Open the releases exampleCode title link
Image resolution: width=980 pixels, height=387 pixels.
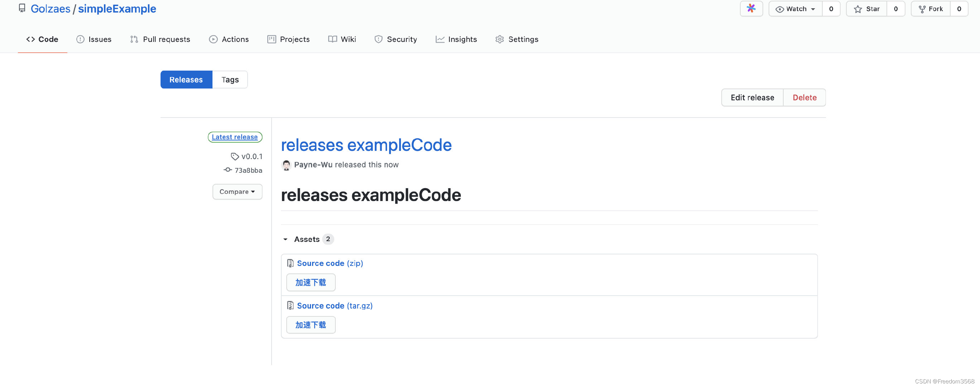coord(366,145)
